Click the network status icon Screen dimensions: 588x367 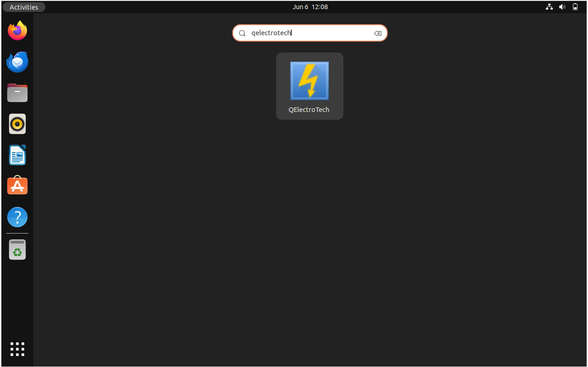[x=549, y=7]
